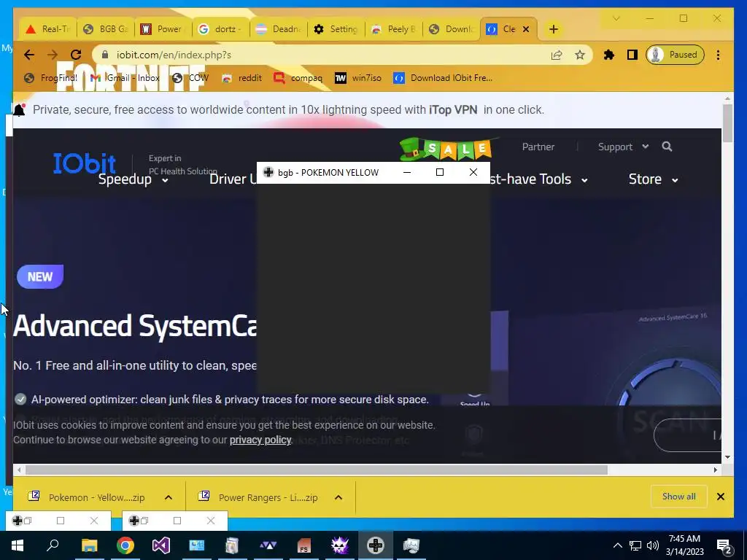Image resolution: width=747 pixels, height=560 pixels.
Task: Click the notification bell icon on banner
Action: pos(19,110)
